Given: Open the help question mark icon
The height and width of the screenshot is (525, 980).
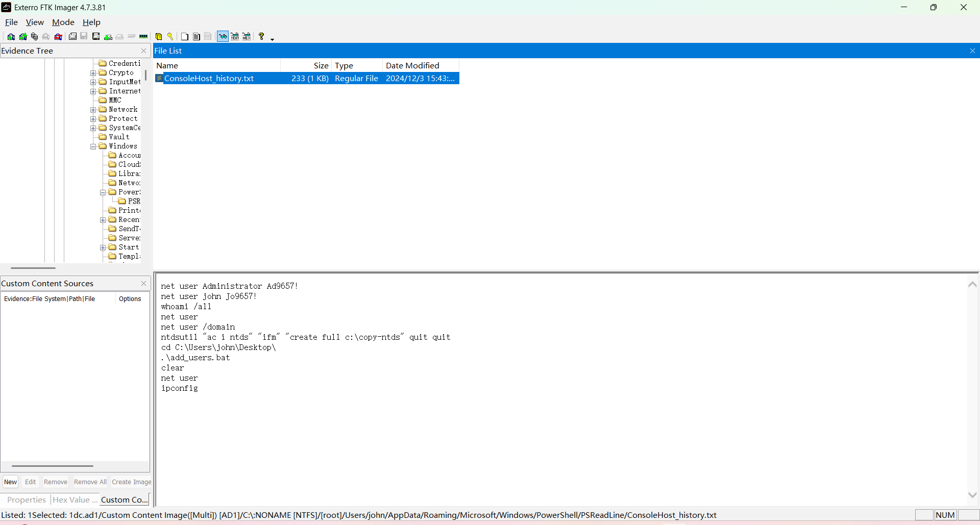Looking at the screenshot, I should [261, 37].
